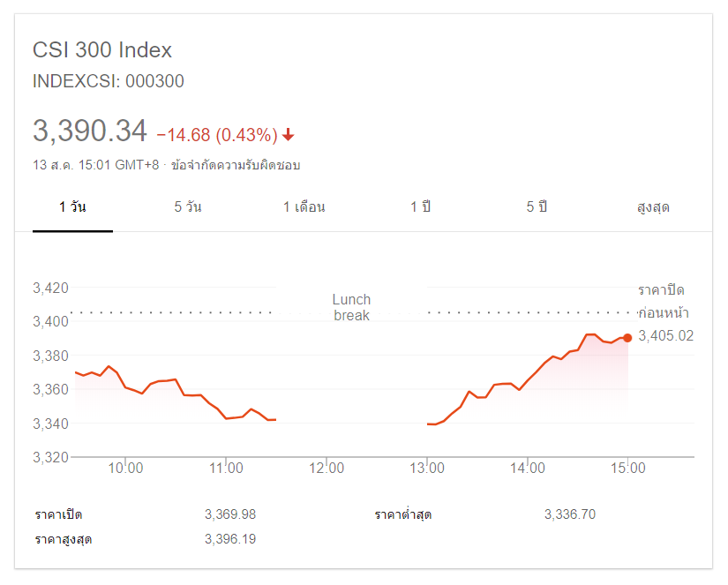Click the −14.68 (0.43%) change value

coord(217,135)
